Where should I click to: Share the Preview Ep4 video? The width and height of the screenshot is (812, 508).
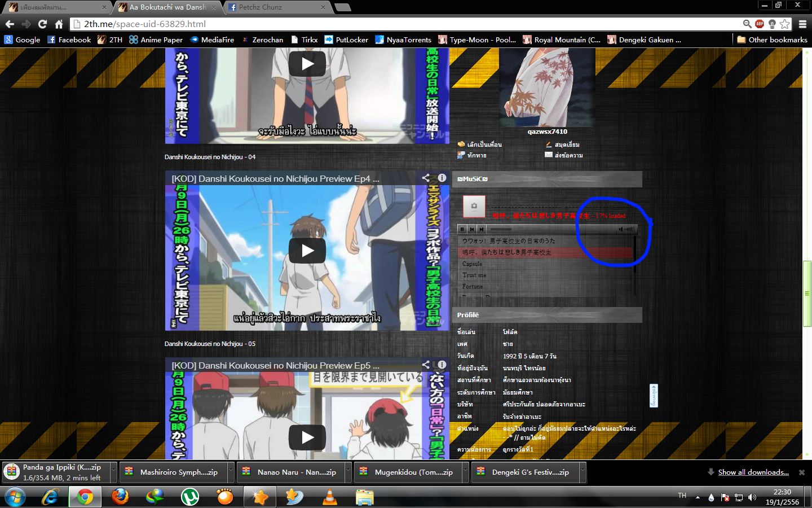click(x=426, y=178)
